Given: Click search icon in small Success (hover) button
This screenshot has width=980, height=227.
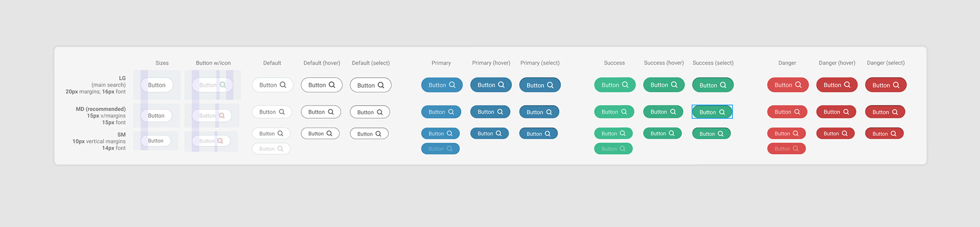Looking at the screenshot, I should click(671, 134).
